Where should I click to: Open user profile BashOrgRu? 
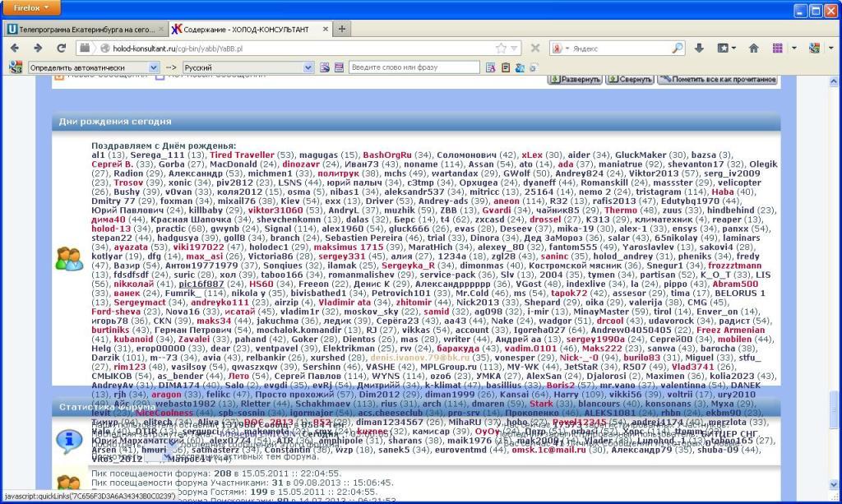pyautogui.click(x=387, y=155)
